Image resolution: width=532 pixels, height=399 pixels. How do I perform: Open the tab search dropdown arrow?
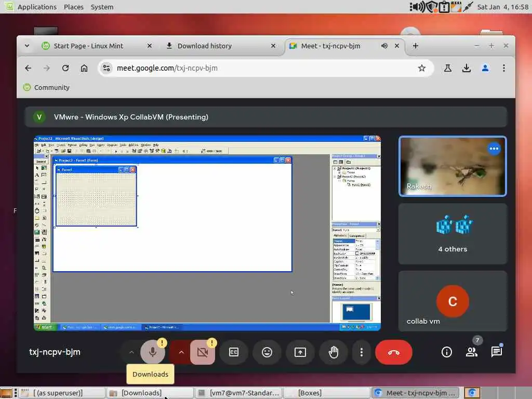[x=27, y=46]
